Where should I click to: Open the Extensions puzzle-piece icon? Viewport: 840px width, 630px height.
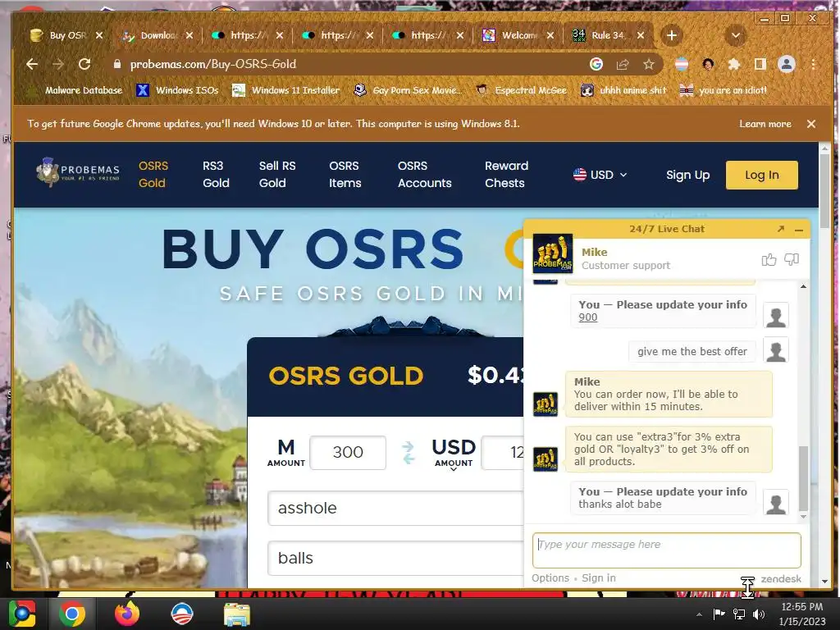[x=734, y=64]
